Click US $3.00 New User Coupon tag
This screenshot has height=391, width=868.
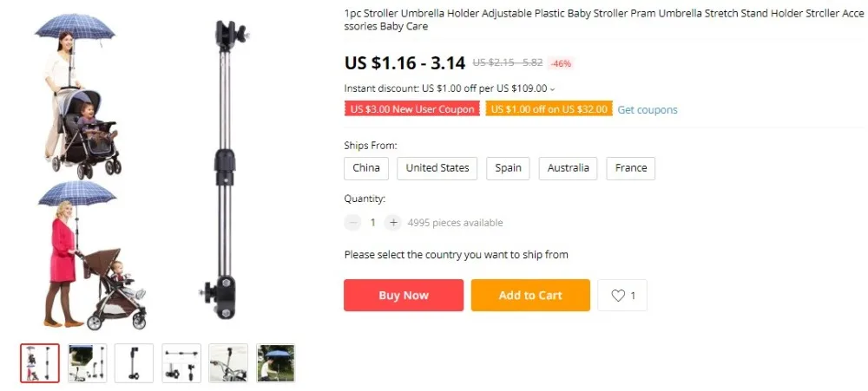(x=412, y=109)
